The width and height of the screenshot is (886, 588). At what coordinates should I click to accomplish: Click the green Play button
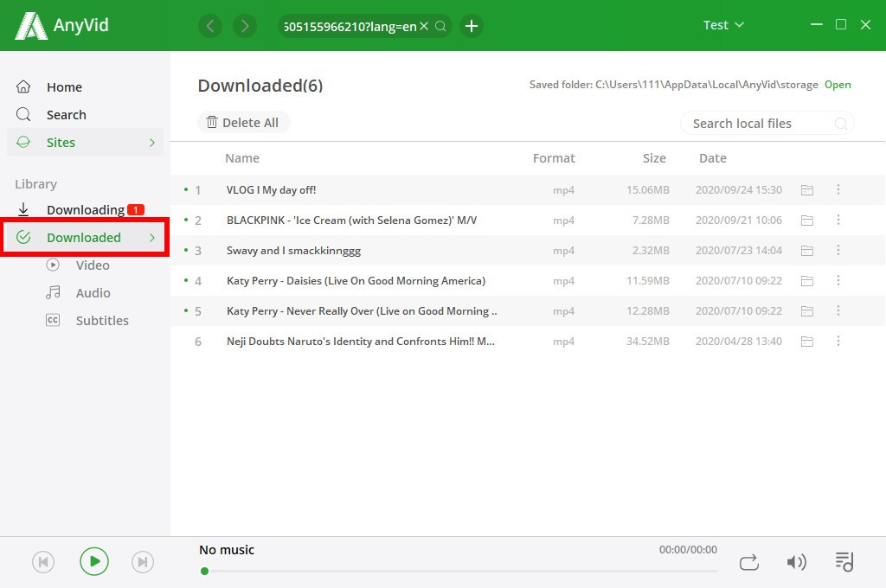(93, 561)
